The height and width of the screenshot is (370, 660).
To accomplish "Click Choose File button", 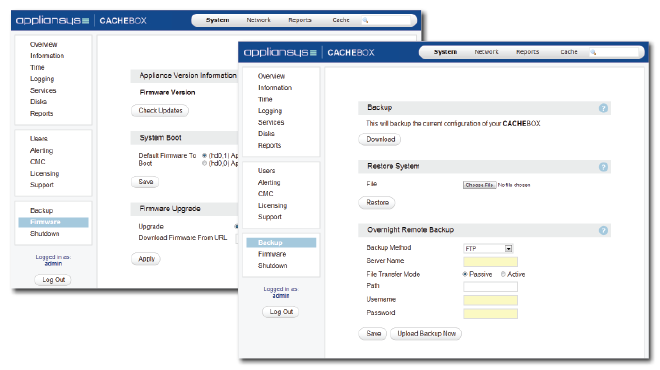I will pyautogui.click(x=479, y=185).
